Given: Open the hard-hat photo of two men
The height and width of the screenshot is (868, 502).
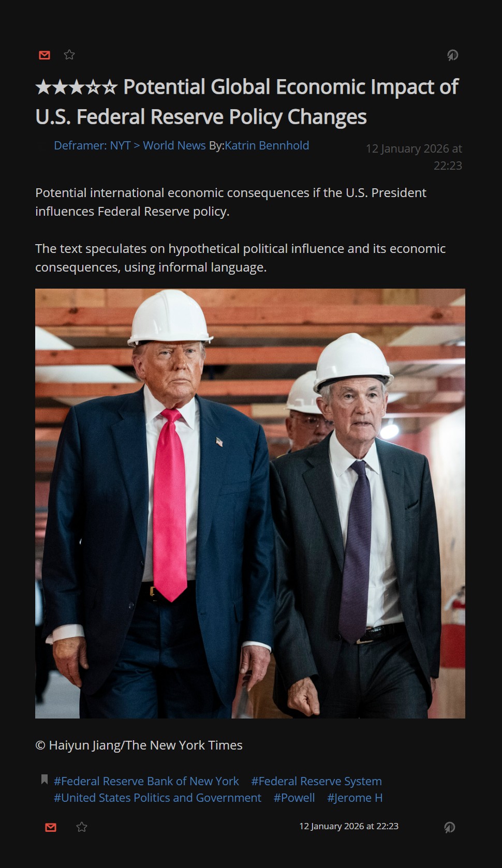Looking at the screenshot, I should click(250, 503).
